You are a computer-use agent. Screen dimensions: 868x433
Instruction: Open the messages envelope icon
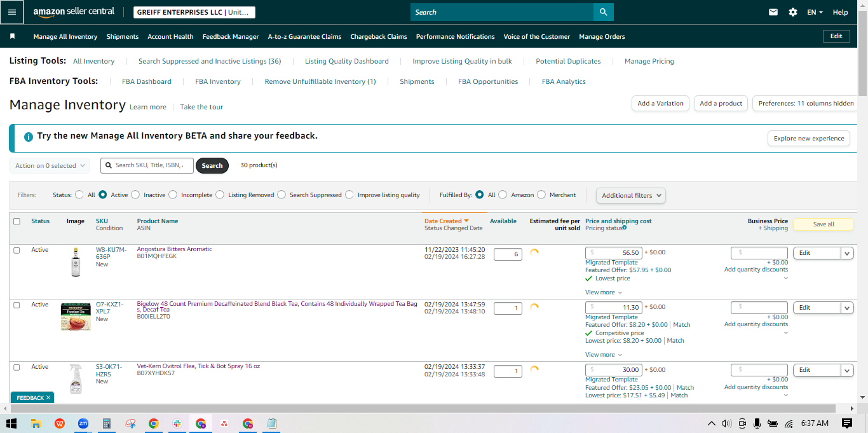tap(773, 12)
